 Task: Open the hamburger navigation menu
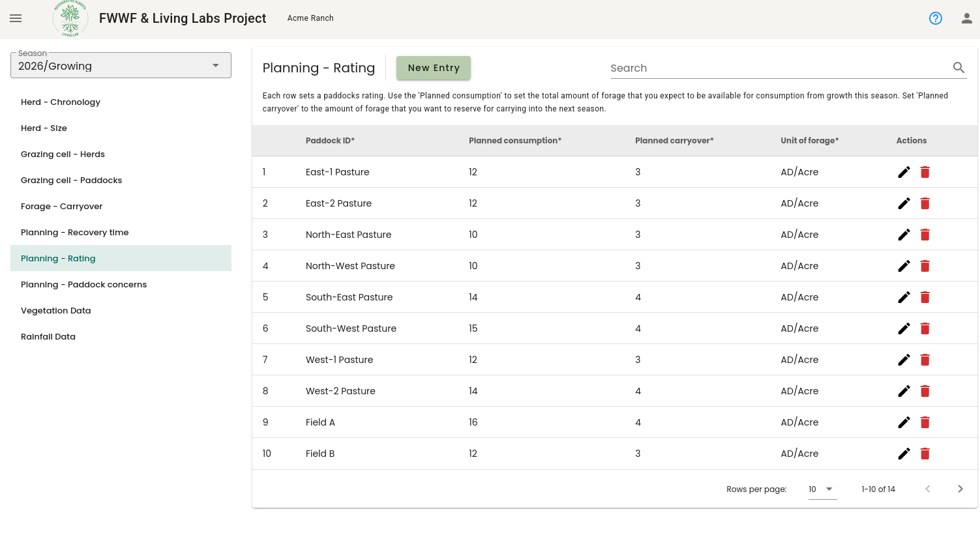16,18
